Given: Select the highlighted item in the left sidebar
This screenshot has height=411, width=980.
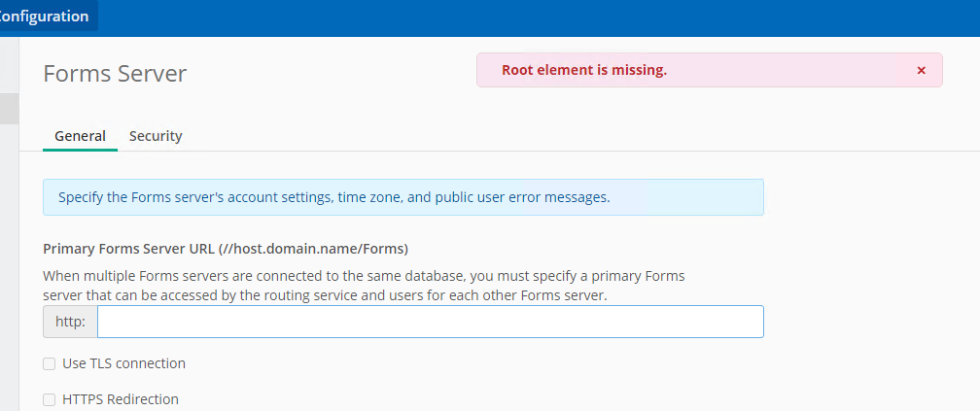Looking at the screenshot, I should point(10,109).
